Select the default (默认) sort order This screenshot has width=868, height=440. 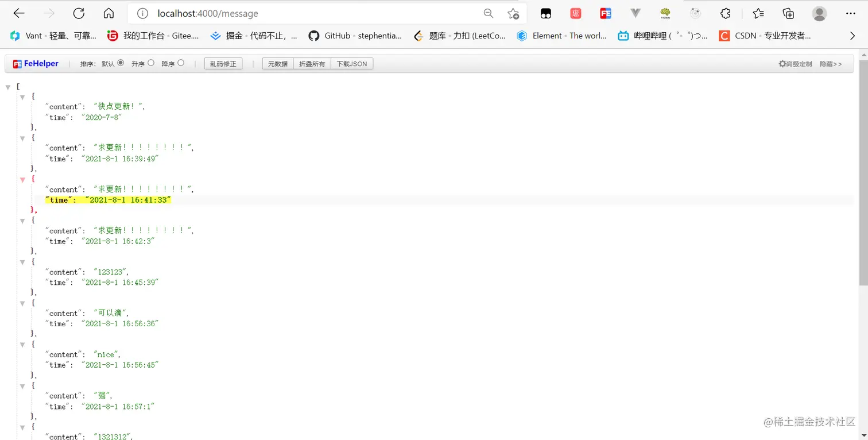click(121, 63)
